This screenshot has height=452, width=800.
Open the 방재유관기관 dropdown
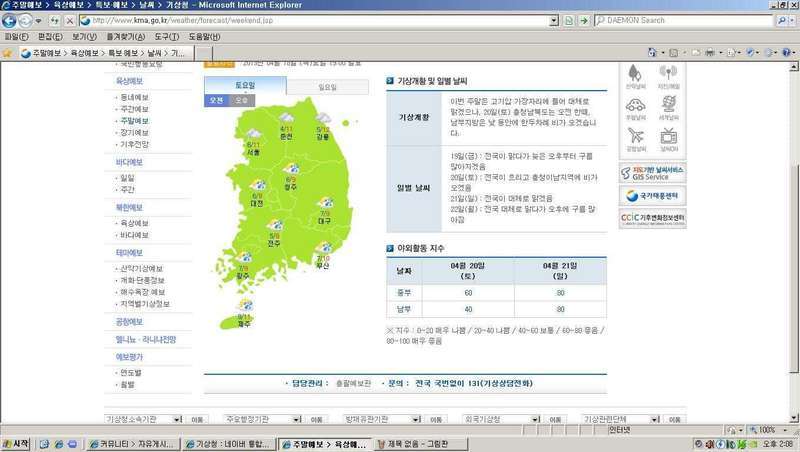point(382,419)
